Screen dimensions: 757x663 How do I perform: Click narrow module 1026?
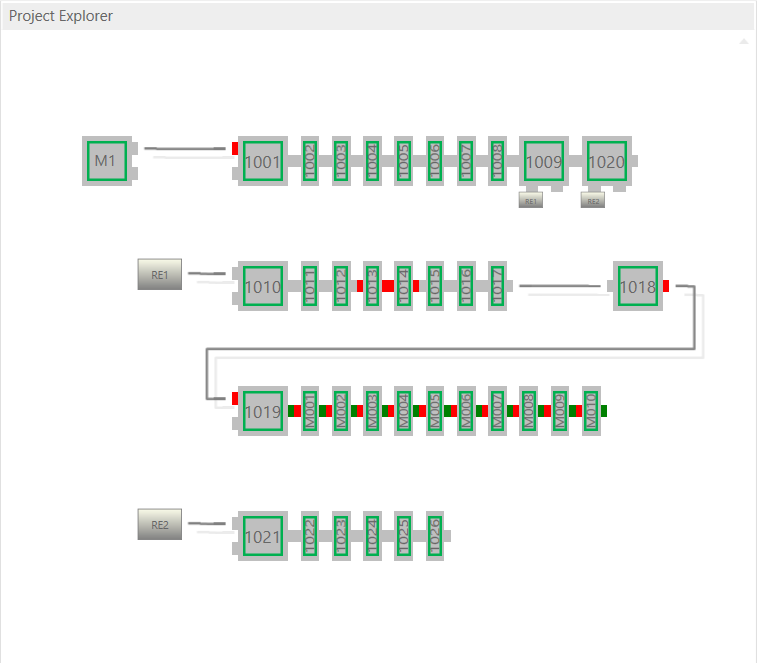pyautogui.click(x=434, y=537)
